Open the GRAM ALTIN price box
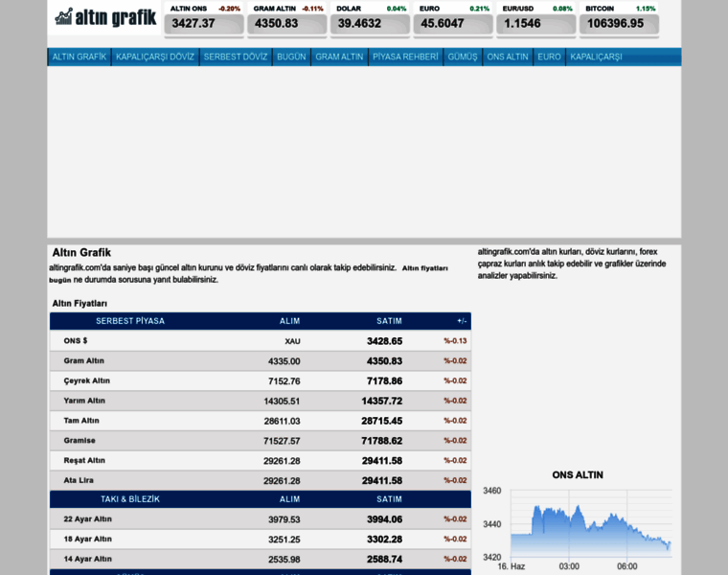This screenshot has width=728, height=575. click(287, 19)
